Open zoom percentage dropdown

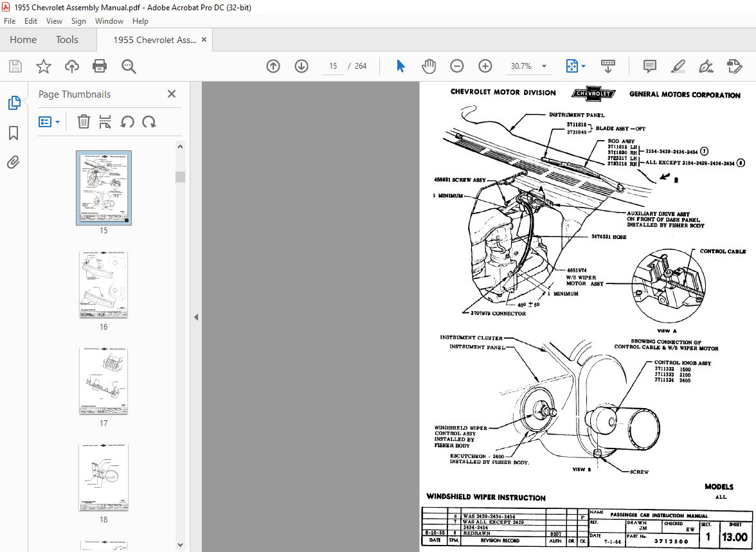click(x=544, y=66)
